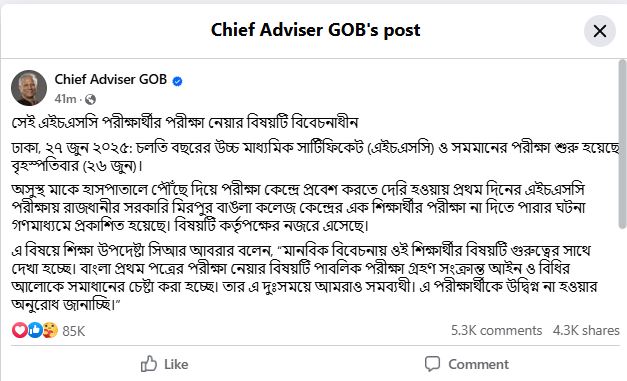Click the vertical scrollbar thumb of the post
The width and height of the screenshot is (627, 381).
[x=622, y=144]
